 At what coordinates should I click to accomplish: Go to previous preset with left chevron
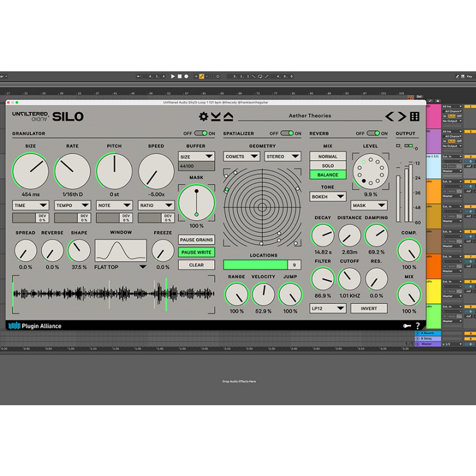click(390, 116)
